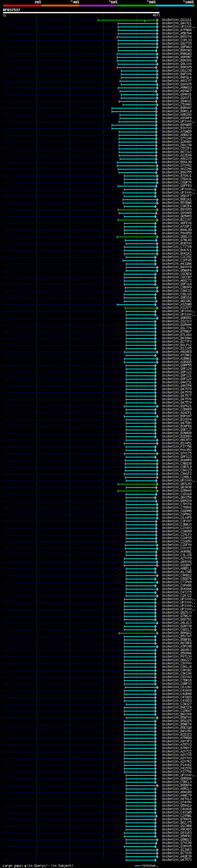The height and width of the screenshot is (868, 197).
Task: Select hit UniRef100_C5D431
Action: coord(177,179)
